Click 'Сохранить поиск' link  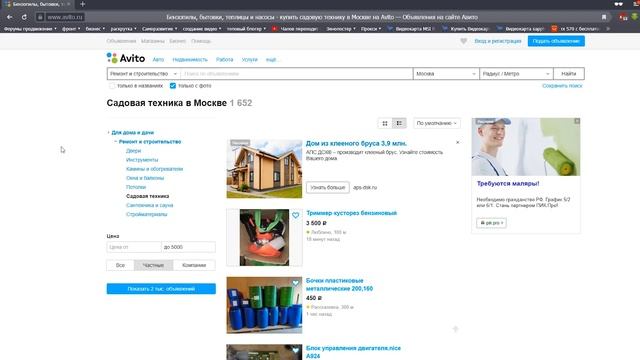562,86
